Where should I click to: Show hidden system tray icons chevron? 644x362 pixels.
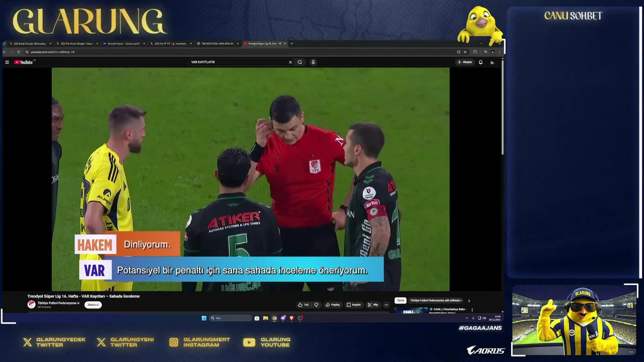click(x=466, y=318)
